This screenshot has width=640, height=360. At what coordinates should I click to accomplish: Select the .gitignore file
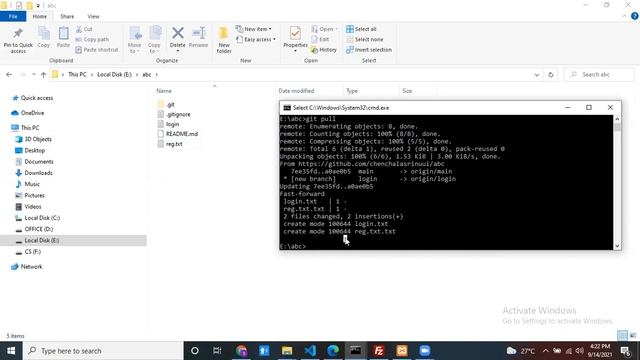coord(174,115)
